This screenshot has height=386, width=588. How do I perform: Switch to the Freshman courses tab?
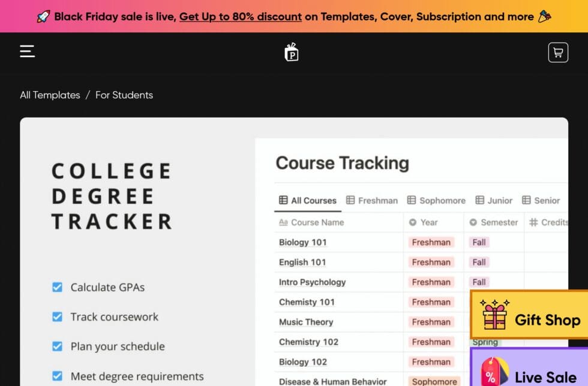tap(371, 200)
